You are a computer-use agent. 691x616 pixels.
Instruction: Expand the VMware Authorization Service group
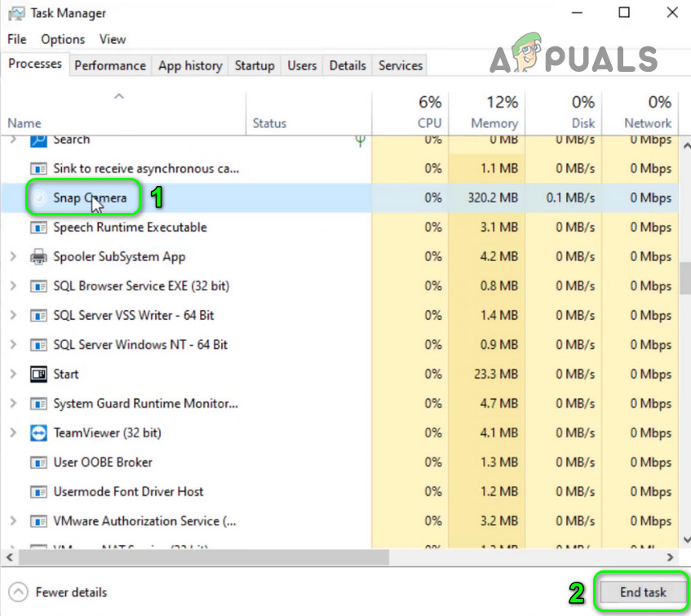coord(13,521)
